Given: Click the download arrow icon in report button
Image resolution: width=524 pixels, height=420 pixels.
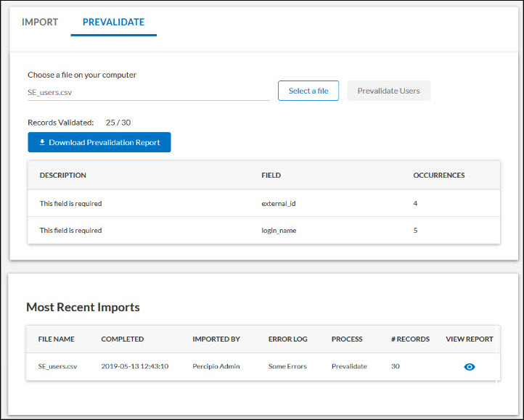Looking at the screenshot, I should [42, 143].
